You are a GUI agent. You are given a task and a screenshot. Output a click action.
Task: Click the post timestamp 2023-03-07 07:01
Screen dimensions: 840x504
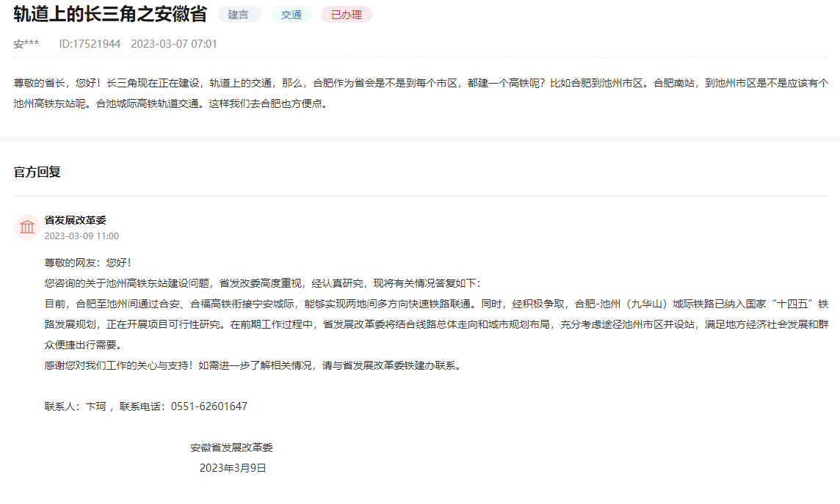[x=174, y=44]
